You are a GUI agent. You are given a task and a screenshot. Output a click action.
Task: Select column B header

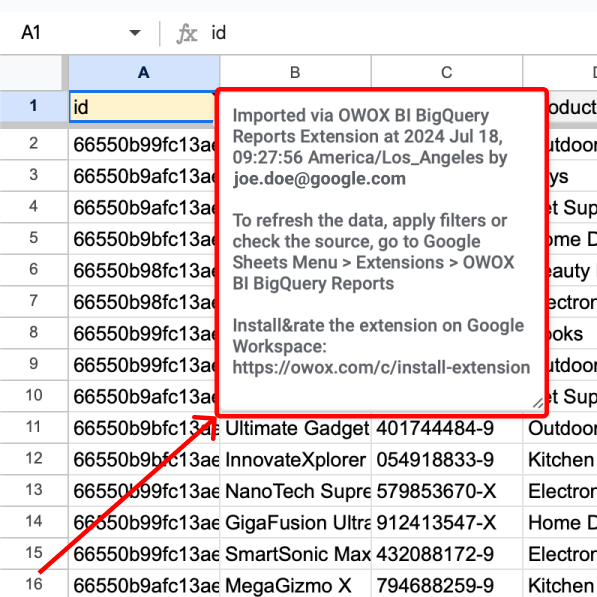tap(295, 72)
